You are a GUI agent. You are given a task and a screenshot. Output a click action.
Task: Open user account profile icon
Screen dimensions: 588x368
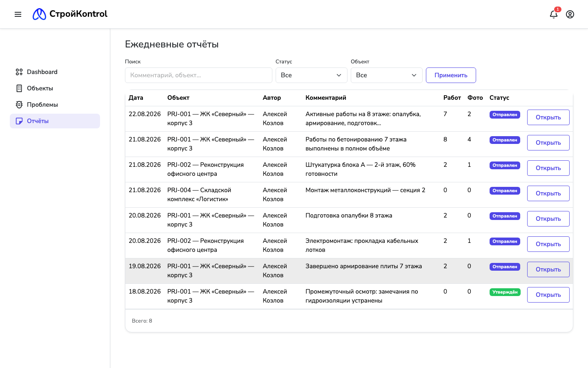(570, 14)
